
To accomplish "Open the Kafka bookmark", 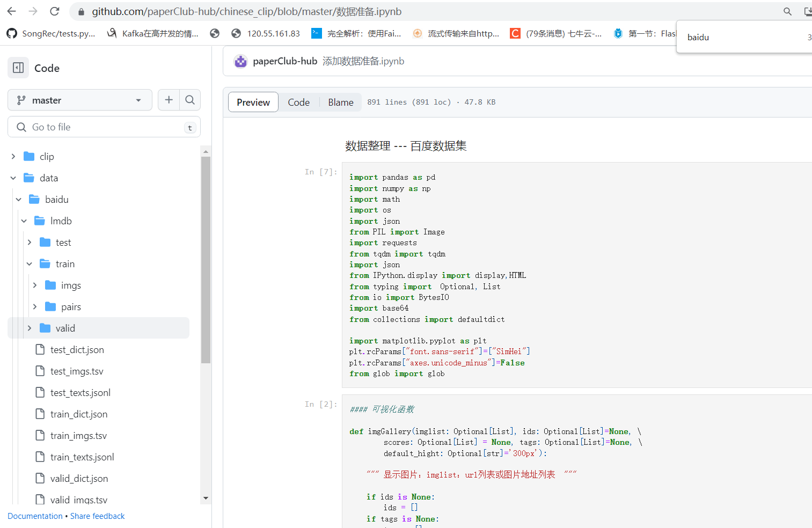I will [152, 33].
